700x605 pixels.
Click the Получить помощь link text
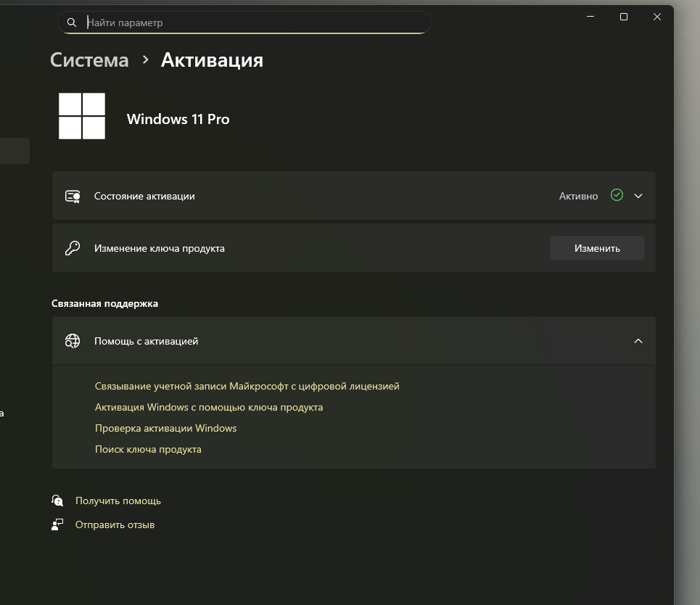click(x=118, y=501)
